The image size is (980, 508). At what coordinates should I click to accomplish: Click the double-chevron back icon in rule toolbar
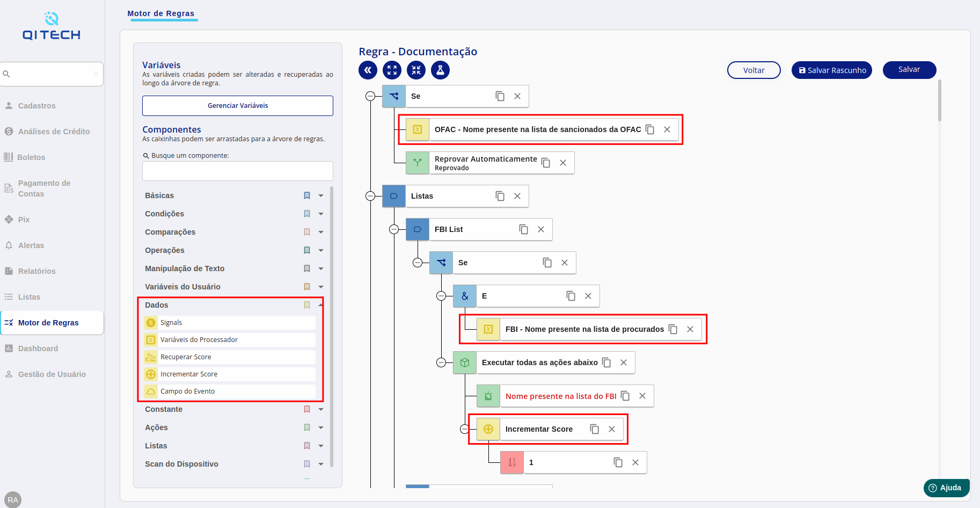point(368,70)
